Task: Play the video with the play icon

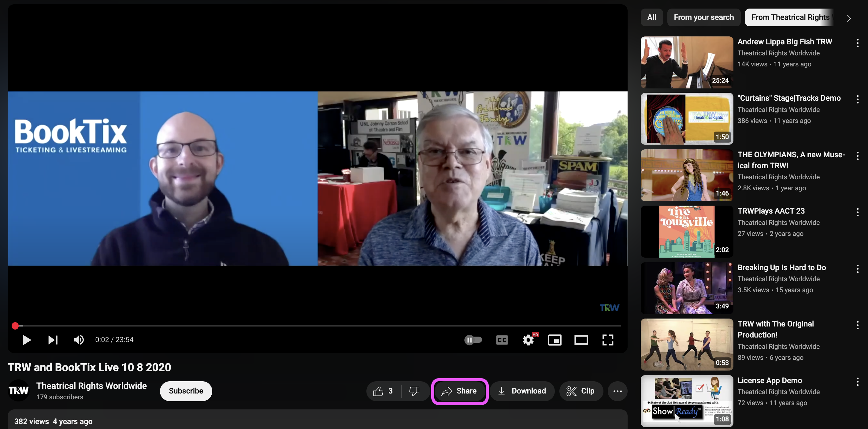Action: (27, 340)
